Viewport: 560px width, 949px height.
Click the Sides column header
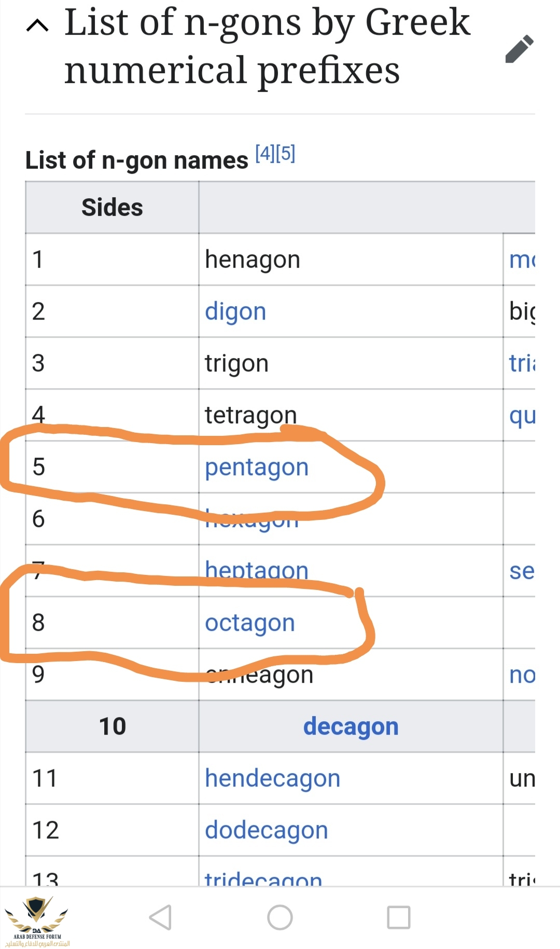click(112, 208)
